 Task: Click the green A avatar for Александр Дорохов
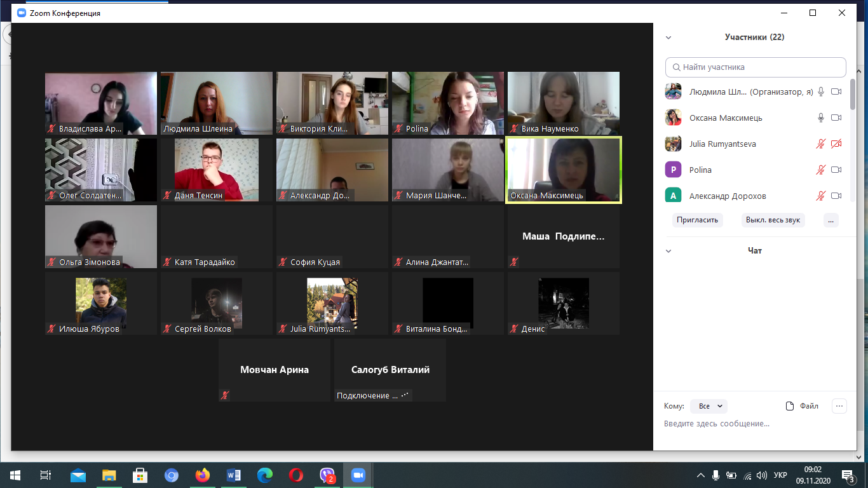(674, 195)
